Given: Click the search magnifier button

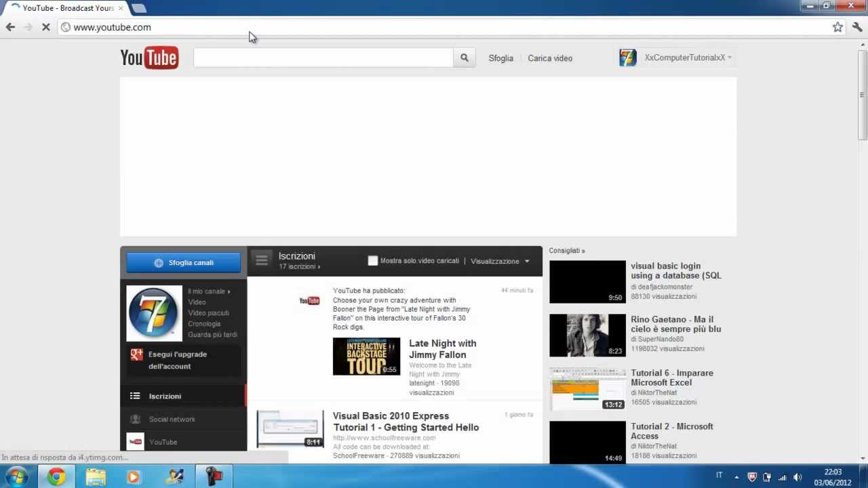Looking at the screenshot, I should [465, 58].
